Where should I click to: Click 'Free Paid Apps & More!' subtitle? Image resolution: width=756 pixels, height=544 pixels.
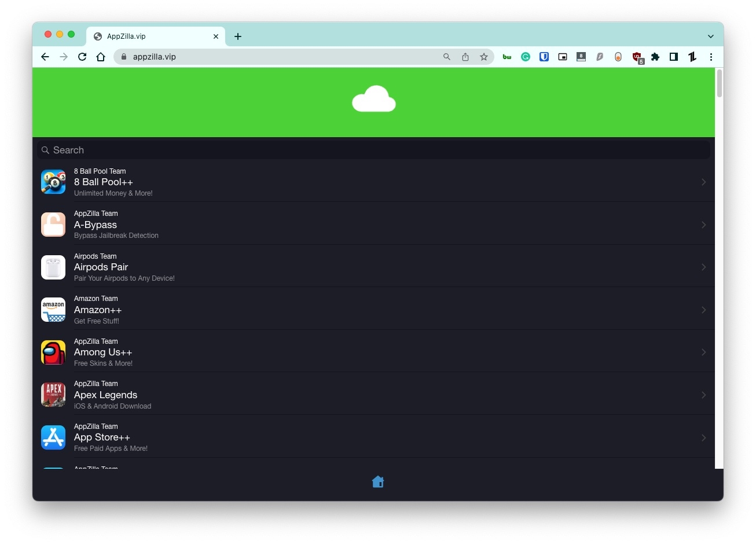111,449
